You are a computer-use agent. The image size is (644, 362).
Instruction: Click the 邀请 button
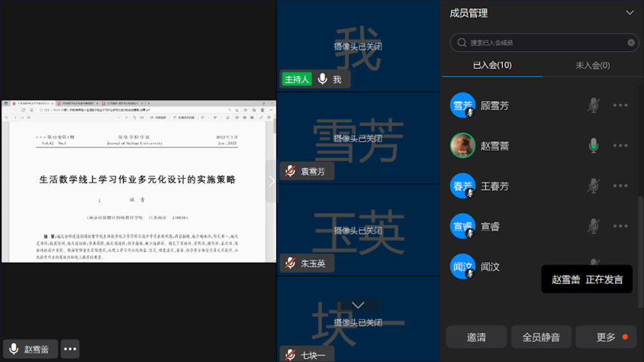pyautogui.click(x=477, y=337)
